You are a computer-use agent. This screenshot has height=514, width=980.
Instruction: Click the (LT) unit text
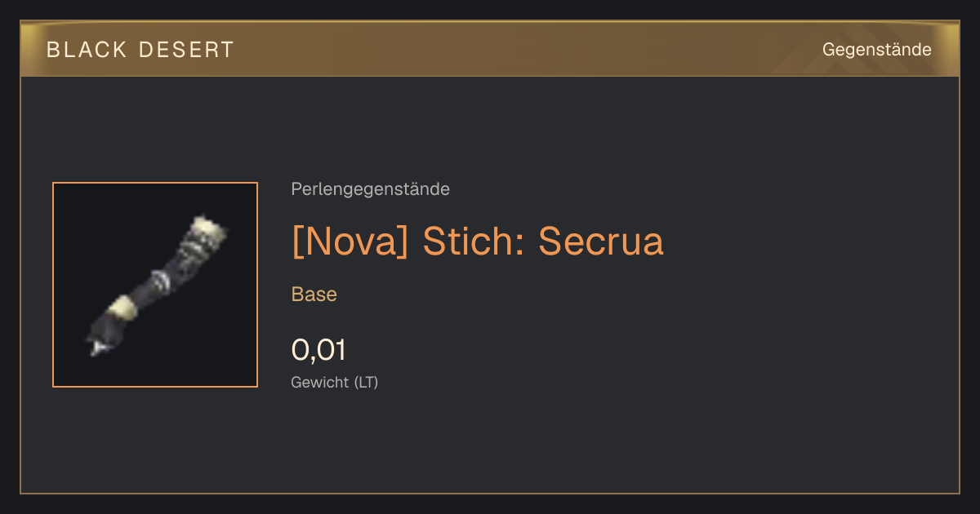[366, 382]
